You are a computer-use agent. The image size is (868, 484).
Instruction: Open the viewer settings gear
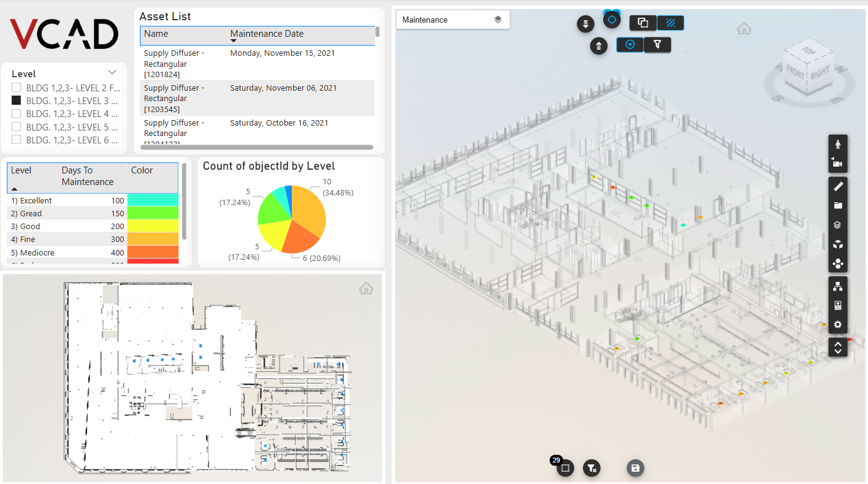[837, 325]
